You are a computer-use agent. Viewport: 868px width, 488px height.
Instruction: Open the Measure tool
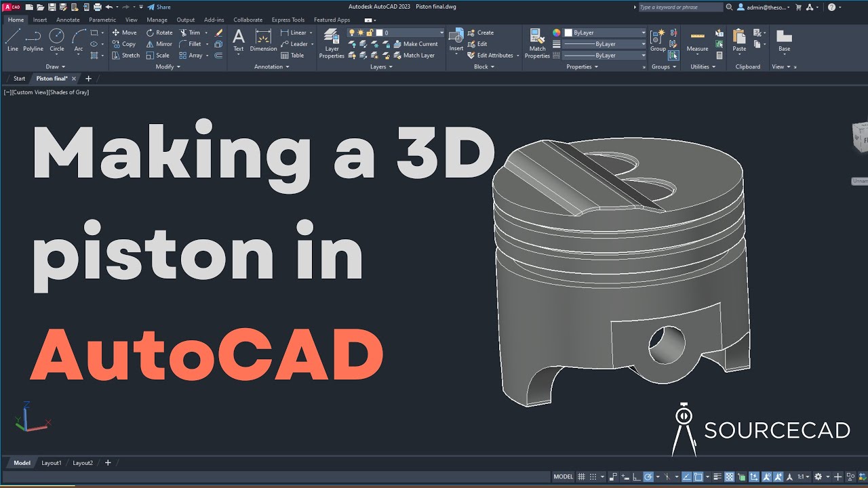tap(697, 40)
